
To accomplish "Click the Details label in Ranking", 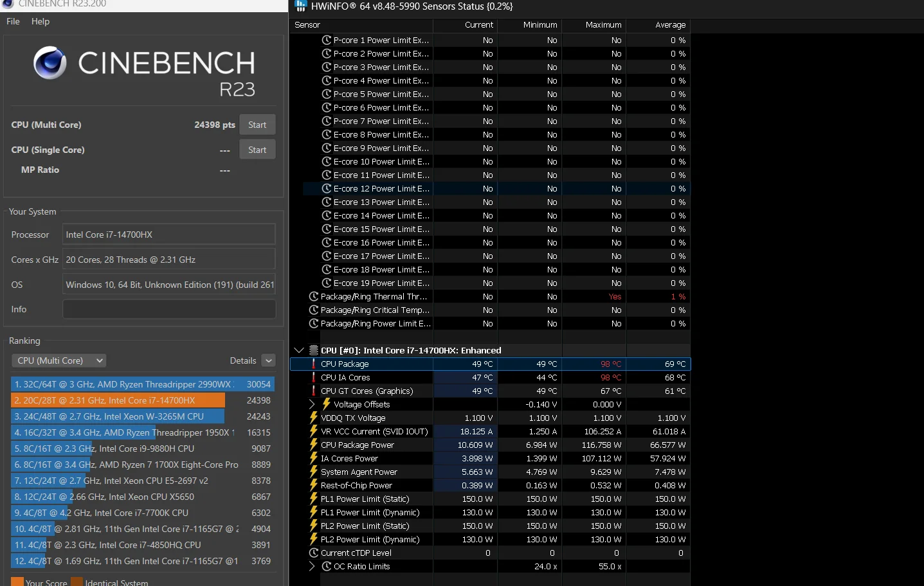I will click(x=243, y=360).
